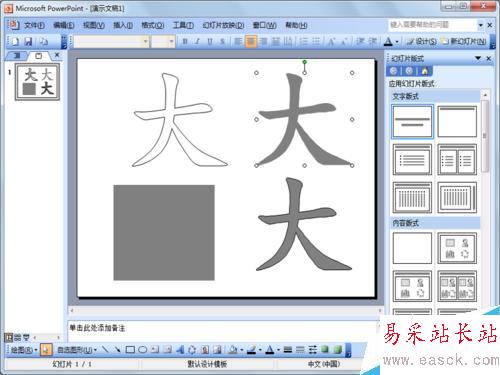Viewport: 500px width, 375px height.
Task: Toggle Bold formatting
Action: click(x=185, y=42)
